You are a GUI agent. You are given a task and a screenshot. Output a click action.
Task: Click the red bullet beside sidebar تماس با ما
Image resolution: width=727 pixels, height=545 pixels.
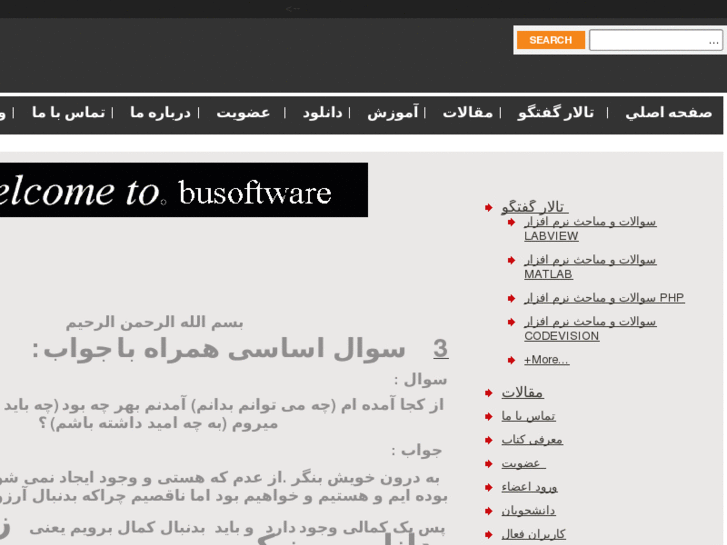point(489,417)
